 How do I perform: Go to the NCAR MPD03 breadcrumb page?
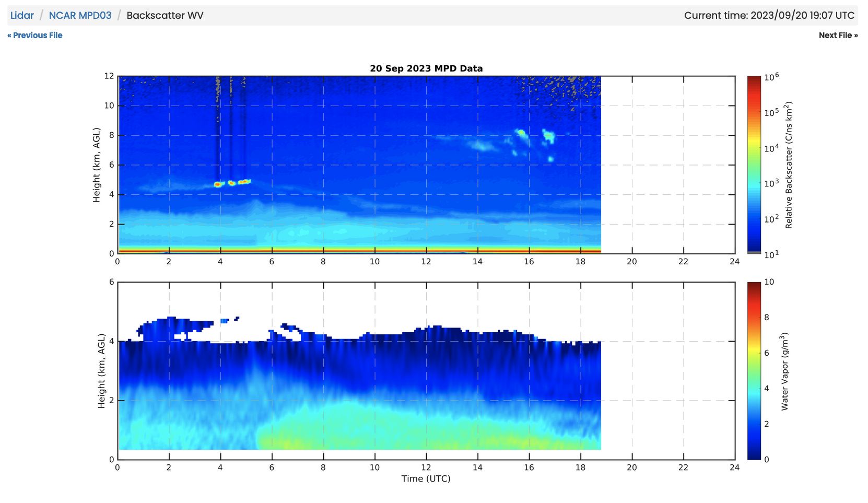(x=80, y=15)
